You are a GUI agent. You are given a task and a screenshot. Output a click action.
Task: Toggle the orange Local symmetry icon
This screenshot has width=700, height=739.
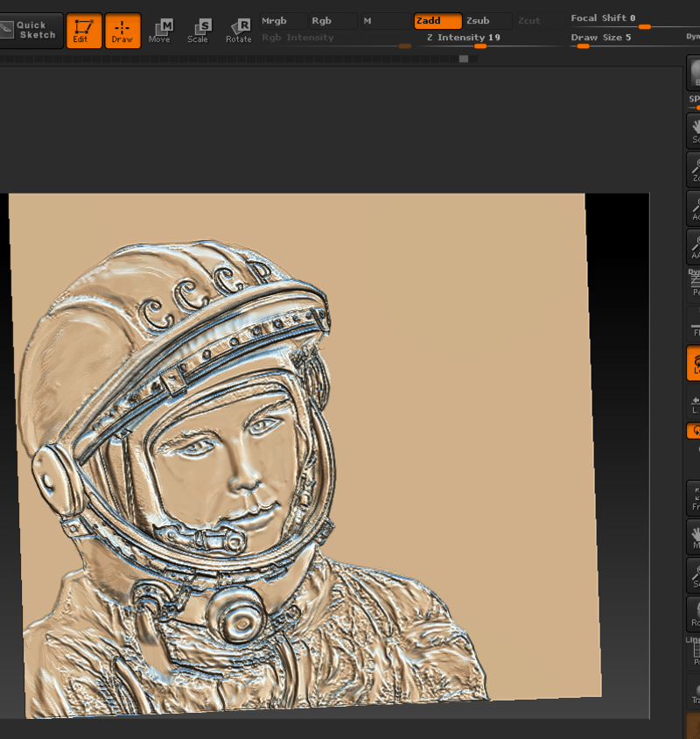[x=695, y=362]
